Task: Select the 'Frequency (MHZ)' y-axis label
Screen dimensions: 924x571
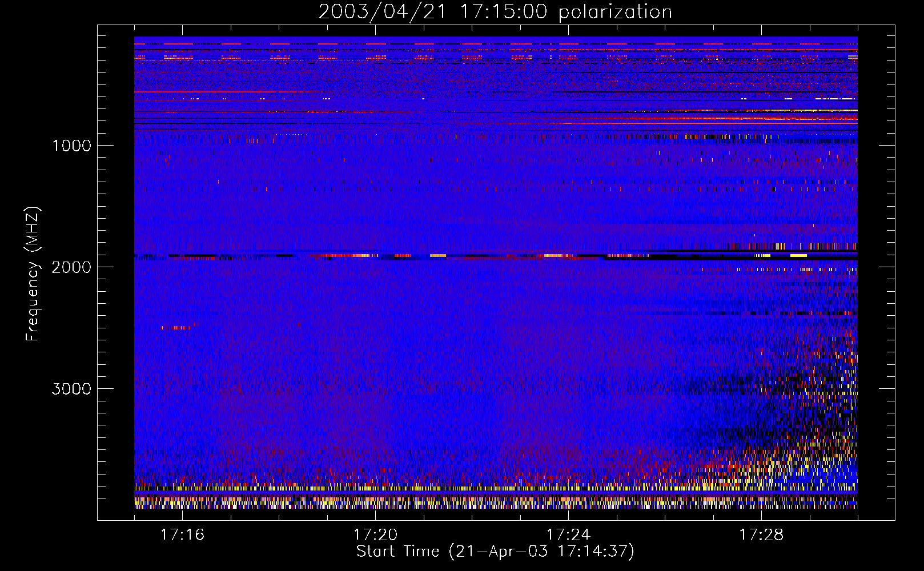Action: (x=33, y=274)
